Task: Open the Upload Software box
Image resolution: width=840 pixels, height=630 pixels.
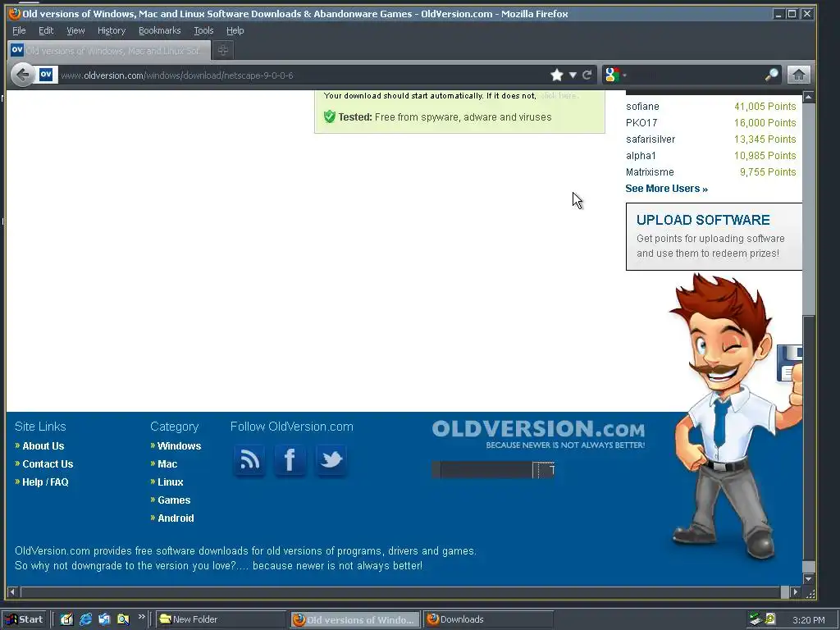Action: click(x=714, y=236)
